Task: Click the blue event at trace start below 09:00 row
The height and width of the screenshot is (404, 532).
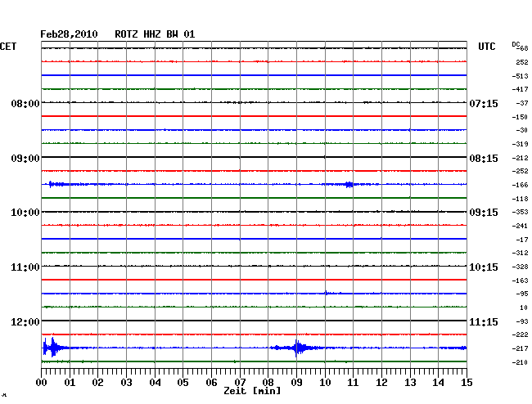Action: point(56,184)
